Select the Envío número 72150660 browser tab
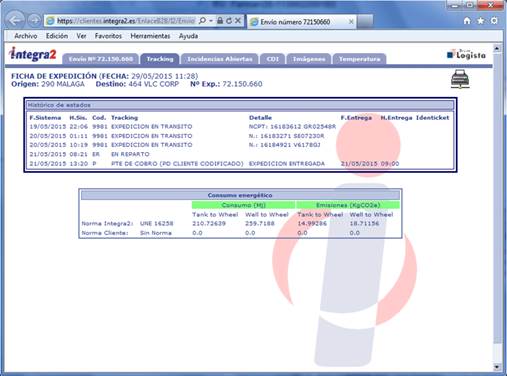 pyautogui.click(x=301, y=22)
